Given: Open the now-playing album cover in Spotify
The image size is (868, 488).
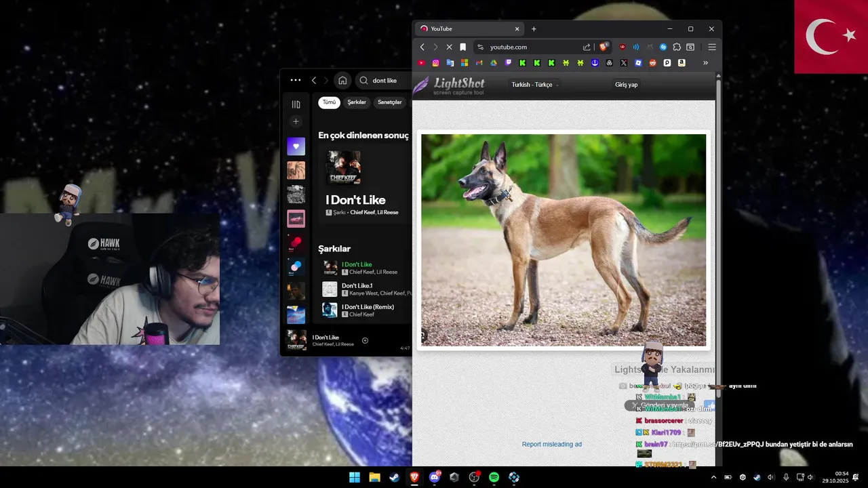Looking at the screenshot, I should [296, 340].
